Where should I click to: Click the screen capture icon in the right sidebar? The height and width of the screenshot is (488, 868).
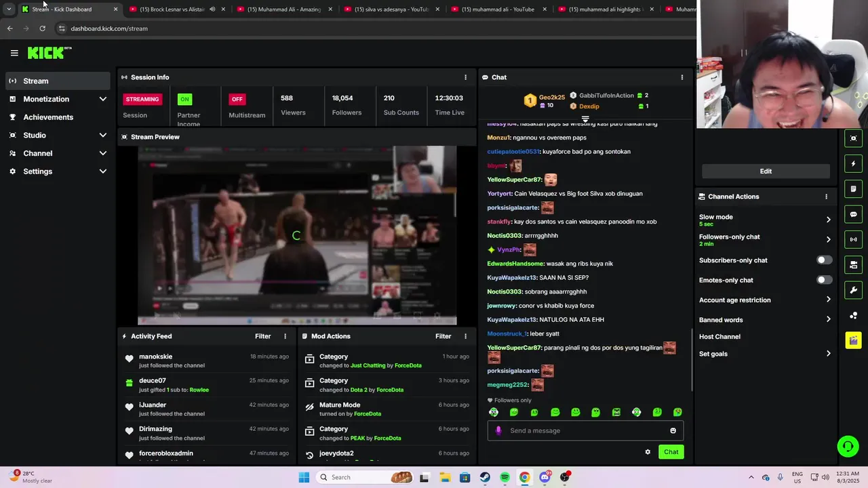(x=853, y=138)
